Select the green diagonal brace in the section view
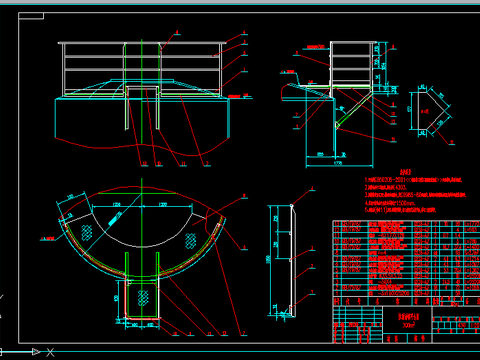Screen dimensions: 480x360 click(354, 107)
